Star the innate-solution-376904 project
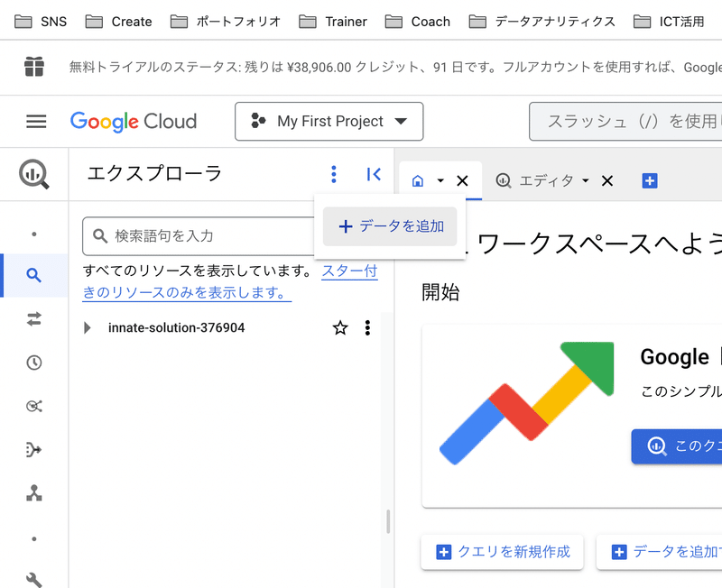722x588 pixels. (x=340, y=328)
